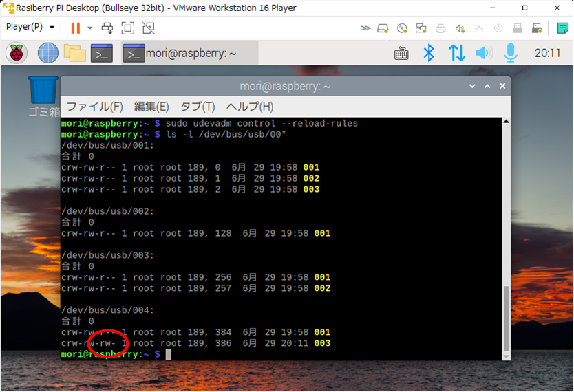
Task: Click the terminal window title mori@raspberry: ~
Action: click(285, 86)
